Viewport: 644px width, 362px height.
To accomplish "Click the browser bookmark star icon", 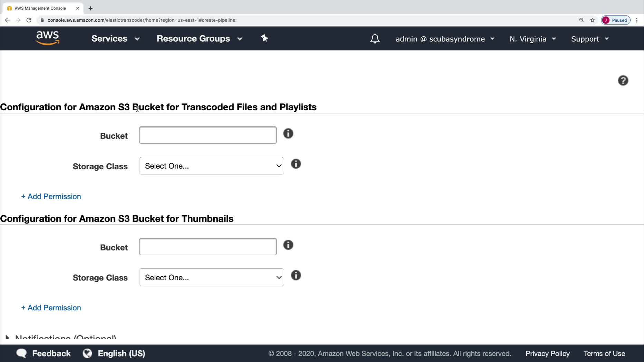I will [592, 20].
